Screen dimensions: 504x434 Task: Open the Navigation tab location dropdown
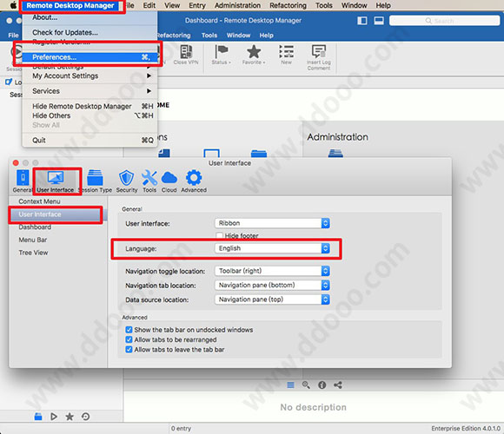(272, 285)
